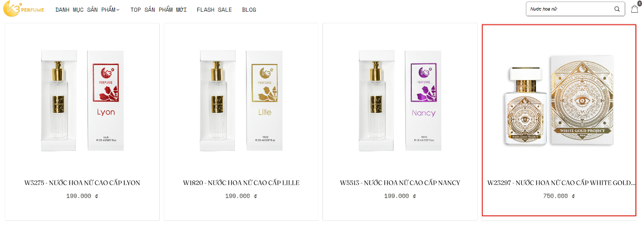Viewport: 644px width, 227px height.
Task: Focus the Nước hoa nữ search field
Action: (x=570, y=9)
